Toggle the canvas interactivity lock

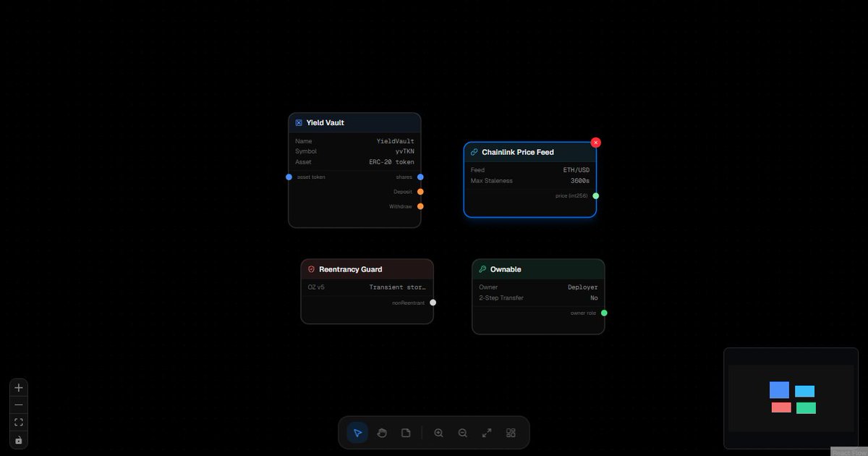coord(19,440)
